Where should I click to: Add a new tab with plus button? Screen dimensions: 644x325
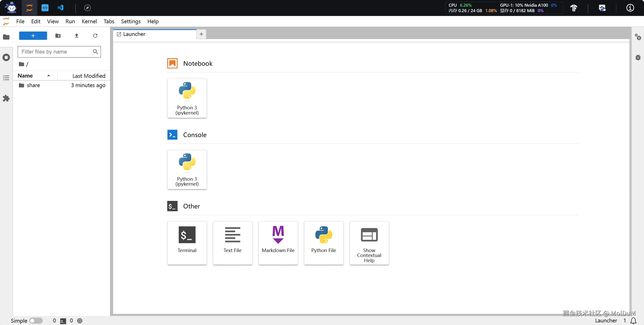click(x=201, y=34)
